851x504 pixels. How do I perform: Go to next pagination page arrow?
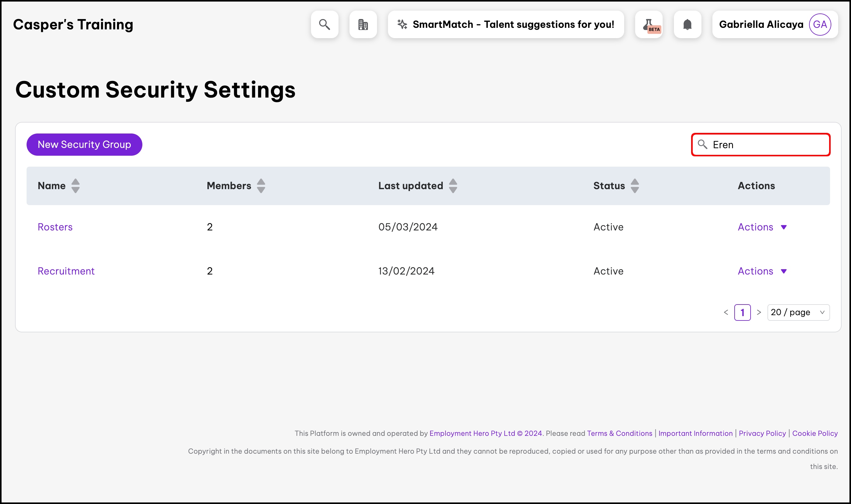pos(759,312)
